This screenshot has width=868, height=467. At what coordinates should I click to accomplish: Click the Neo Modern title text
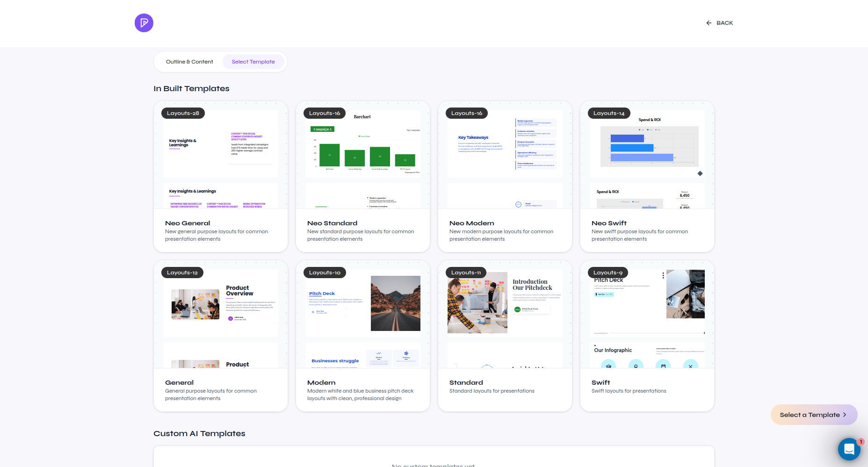(471, 223)
